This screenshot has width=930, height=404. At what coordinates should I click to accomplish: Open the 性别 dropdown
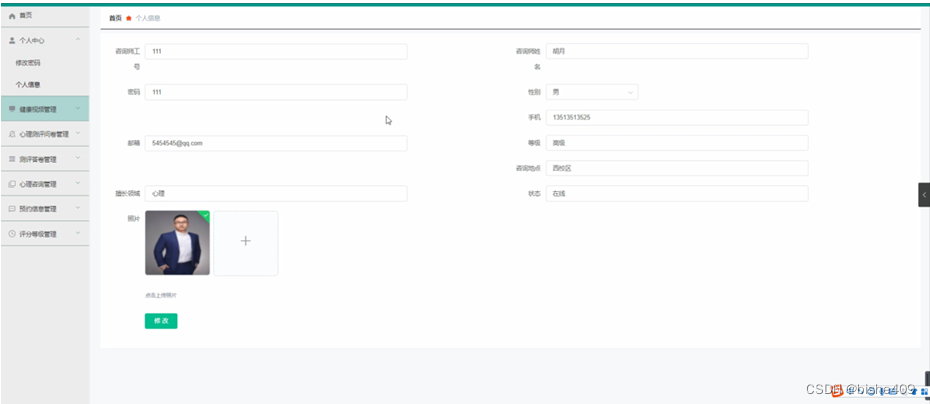pyautogui.click(x=592, y=92)
